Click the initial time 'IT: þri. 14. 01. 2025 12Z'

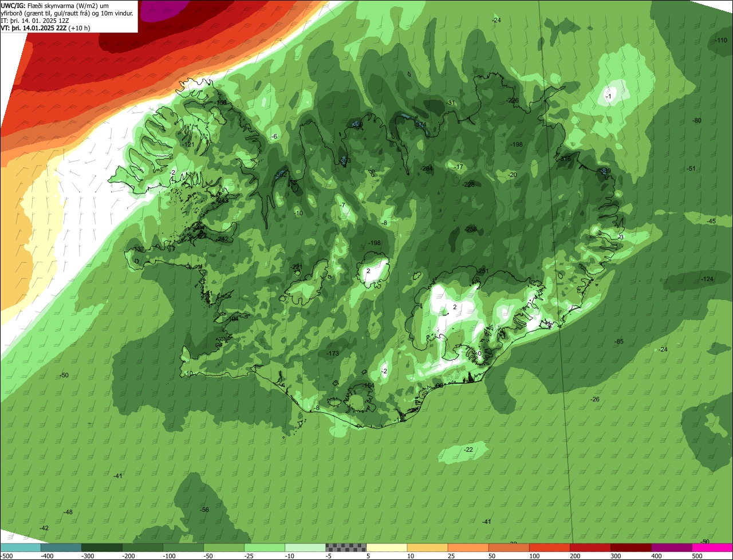pos(35,21)
